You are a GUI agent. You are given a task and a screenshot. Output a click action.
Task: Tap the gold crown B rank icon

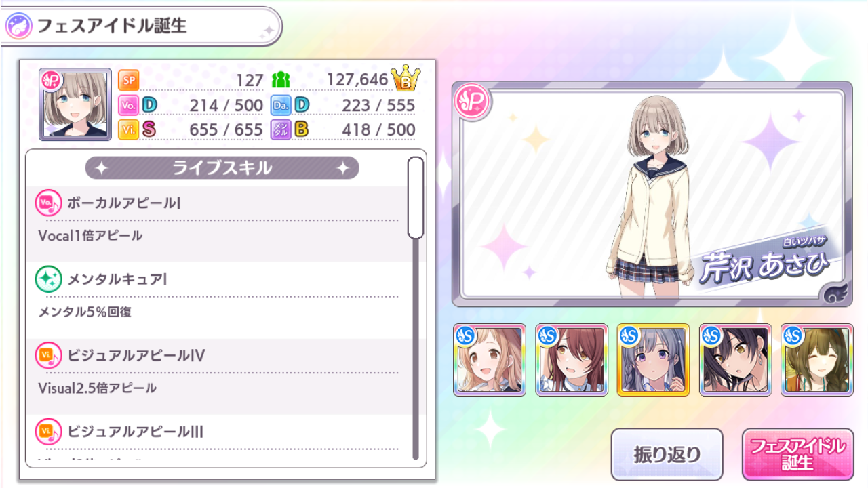tap(406, 79)
